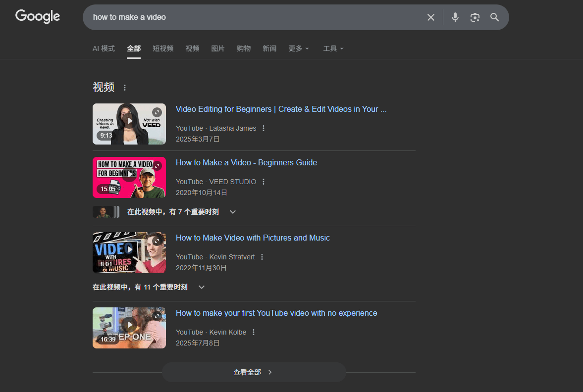The image size is (583, 392).
Task: Open the 更多 dropdown menu
Action: click(x=298, y=49)
